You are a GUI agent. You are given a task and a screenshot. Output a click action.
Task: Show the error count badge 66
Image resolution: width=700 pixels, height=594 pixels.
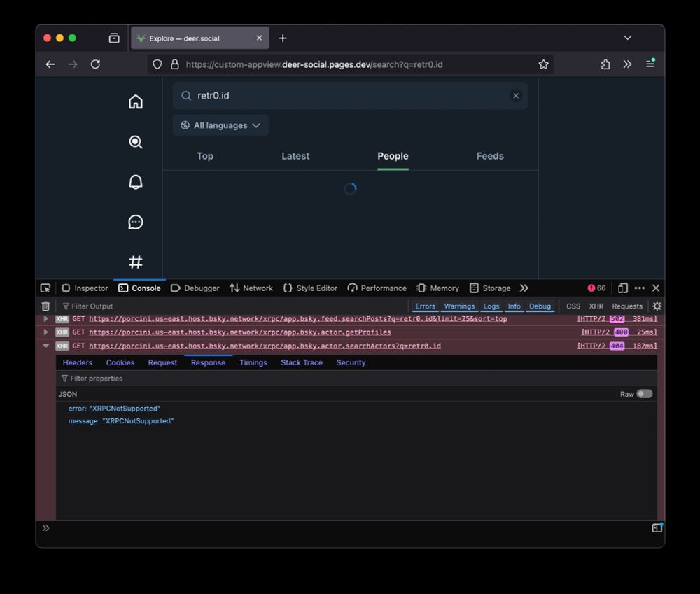(x=597, y=288)
